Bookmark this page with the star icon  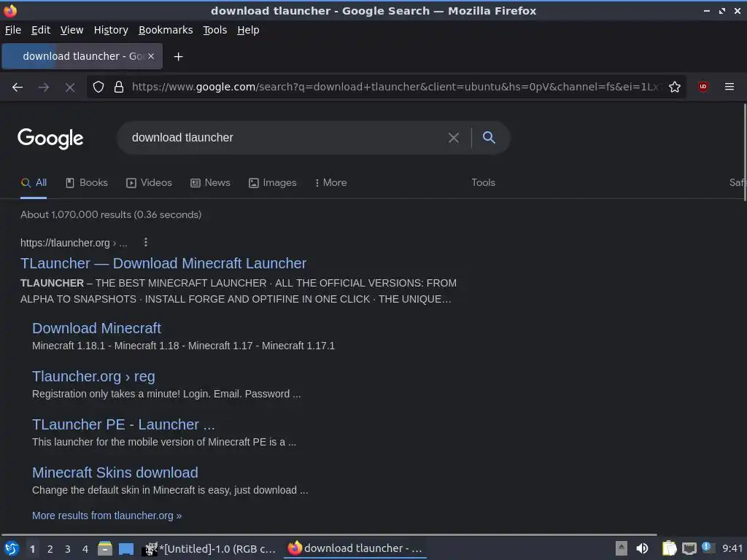pos(675,87)
